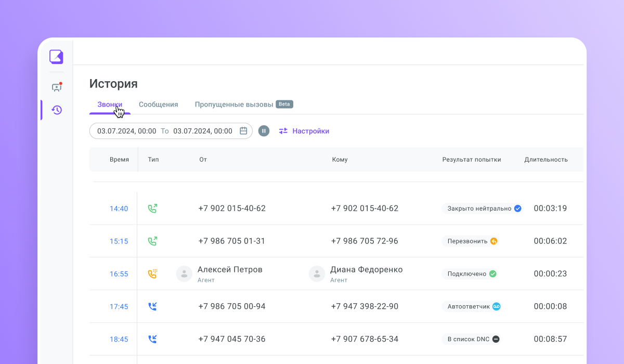Open the app logo in sidebar
The height and width of the screenshot is (364, 624).
pos(56,57)
